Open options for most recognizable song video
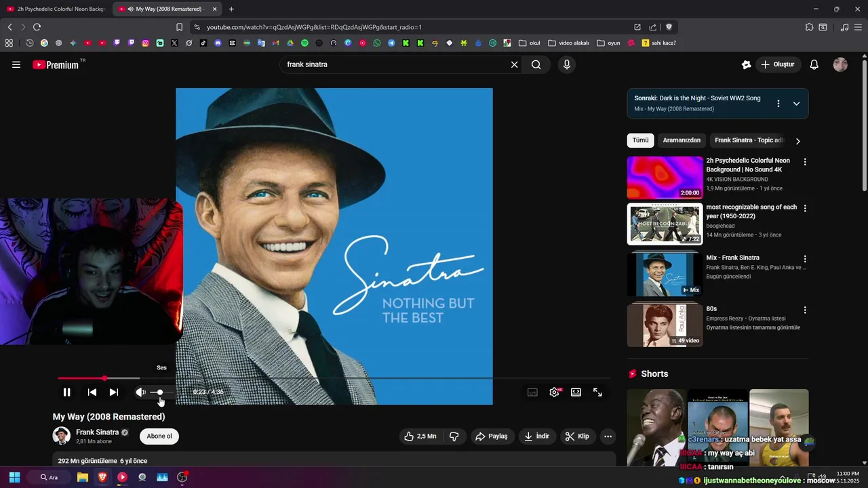868x488 pixels. pos(805,209)
